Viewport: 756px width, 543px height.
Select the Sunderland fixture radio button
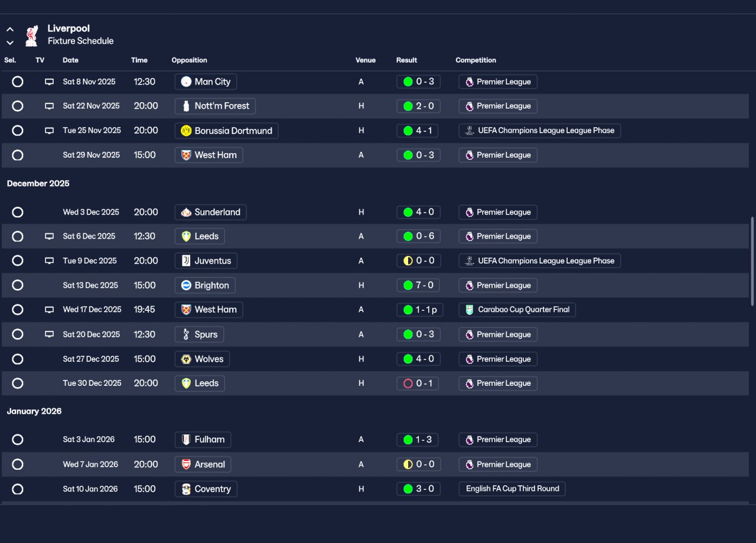pyautogui.click(x=18, y=212)
